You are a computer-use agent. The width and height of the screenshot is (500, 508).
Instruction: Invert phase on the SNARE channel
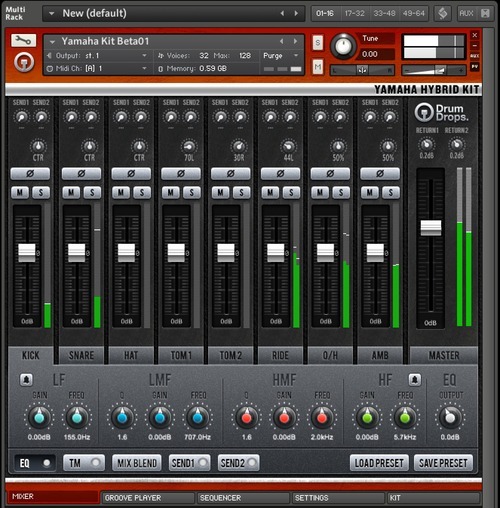coord(81,174)
